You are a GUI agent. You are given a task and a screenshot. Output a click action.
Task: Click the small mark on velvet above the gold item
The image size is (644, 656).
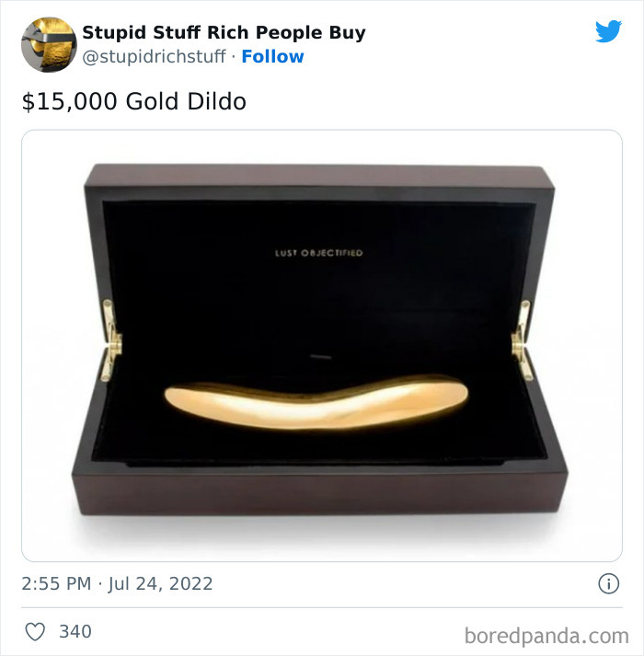pos(321,357)
